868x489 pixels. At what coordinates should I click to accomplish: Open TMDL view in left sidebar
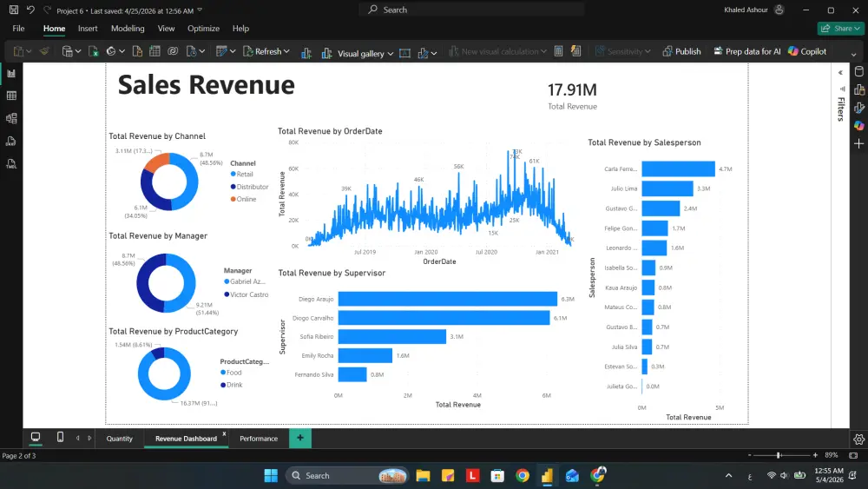[x=11, y=164]
